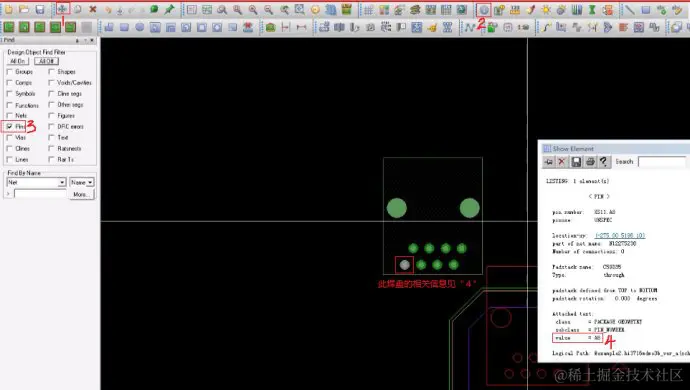Check the DRC errors filter checkbox

[51, 126]
